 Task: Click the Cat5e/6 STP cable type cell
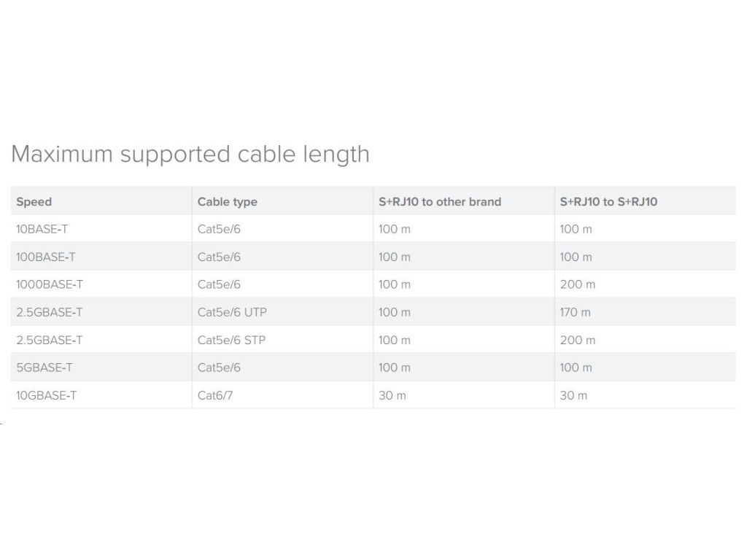pyautogui.click(x=231, y=340)
